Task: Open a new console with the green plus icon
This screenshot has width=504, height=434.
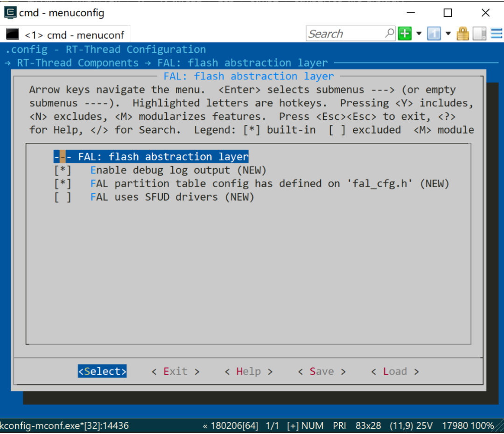Action: click(x=404, y=33)
